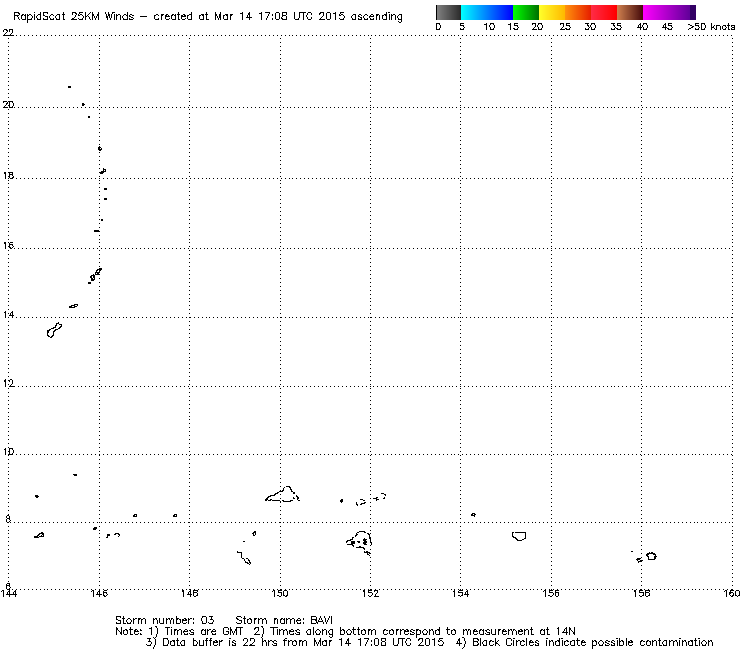Viewport: 740px width, 650px height.
Task: Click the cyan segment of the wind legend
Action: [x=474, y=12]
